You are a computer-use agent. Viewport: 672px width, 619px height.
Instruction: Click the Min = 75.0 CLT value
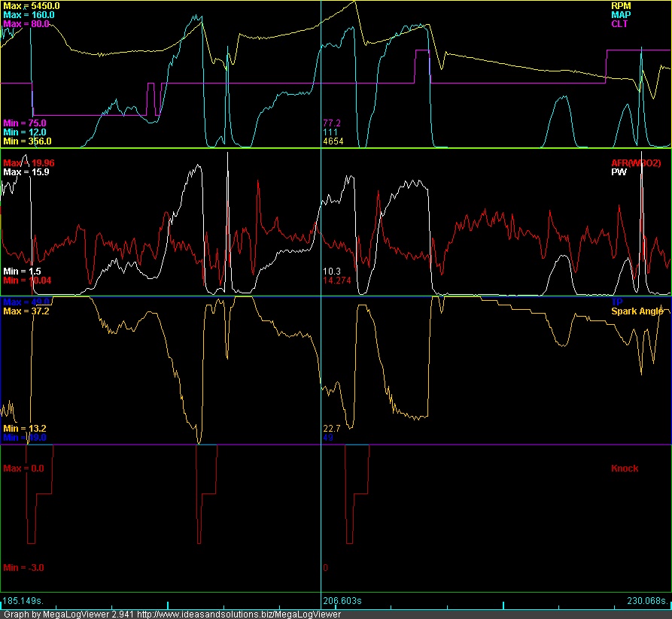point(24,123)
